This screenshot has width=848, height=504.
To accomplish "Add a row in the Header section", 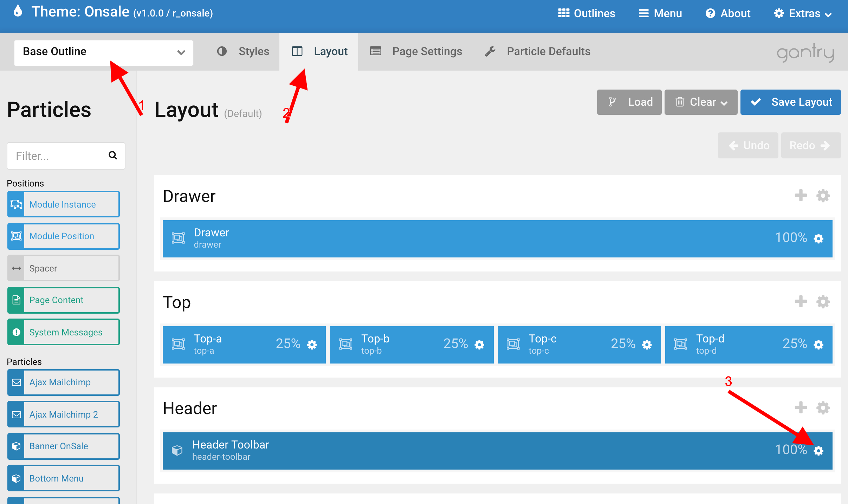I will point(801,408).
